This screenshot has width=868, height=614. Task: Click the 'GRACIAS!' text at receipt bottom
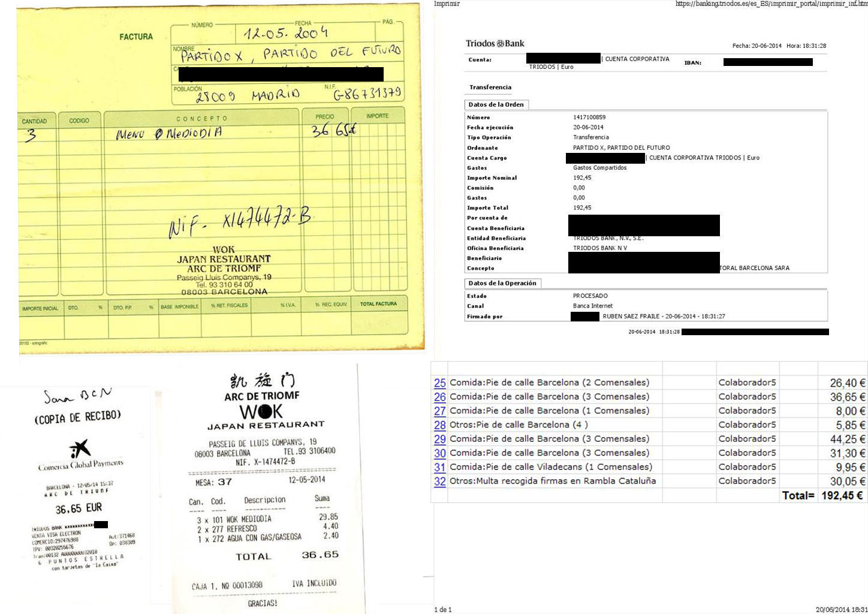[263, 603]
